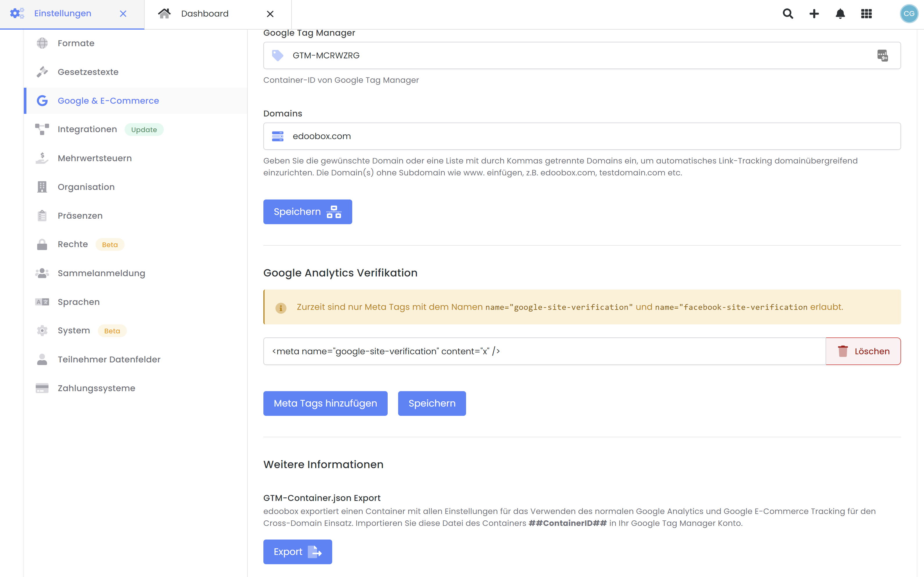Image resolution: width=924 pixels, height=577 pixels.
Task: Open the notifications bell
Action: click(x=840, y=13)
